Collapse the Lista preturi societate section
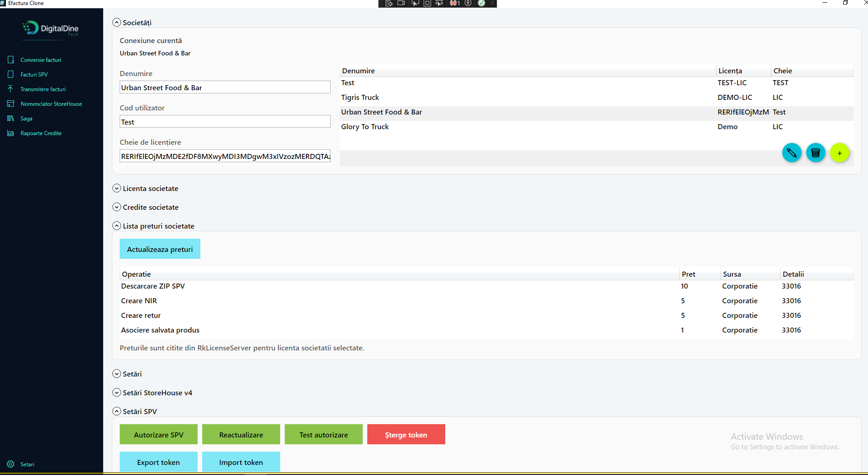Image resolution: width=868 pixels, height=475 pixels. [x=117, y=226]
